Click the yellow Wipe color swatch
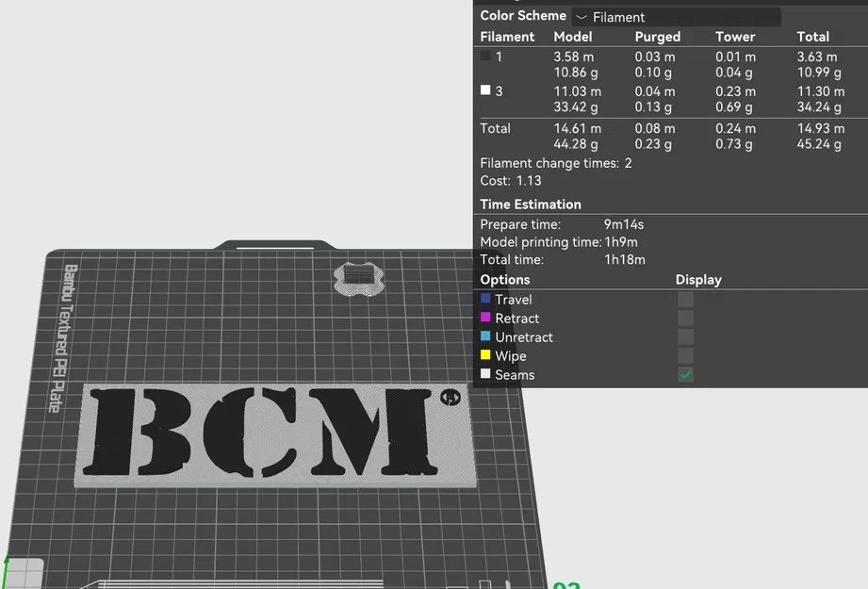This screenshot has width=868, height=589. pyautogui.click(x=484, y=355)
